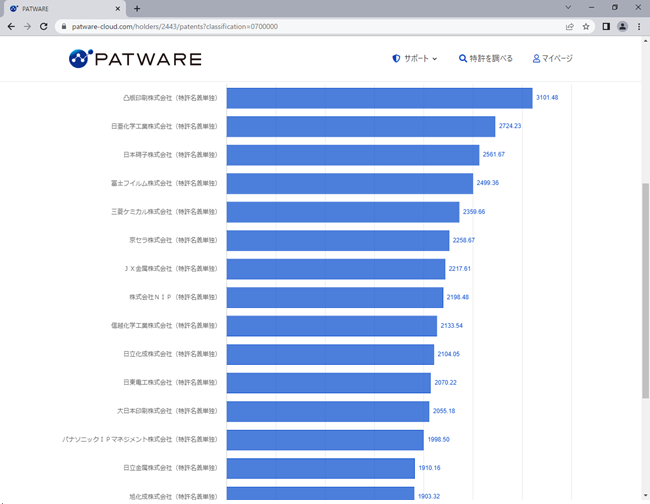The height and width of the screenshot is (504, 650).
Task: Click the PATWARE logo
Action: point(135,59)
